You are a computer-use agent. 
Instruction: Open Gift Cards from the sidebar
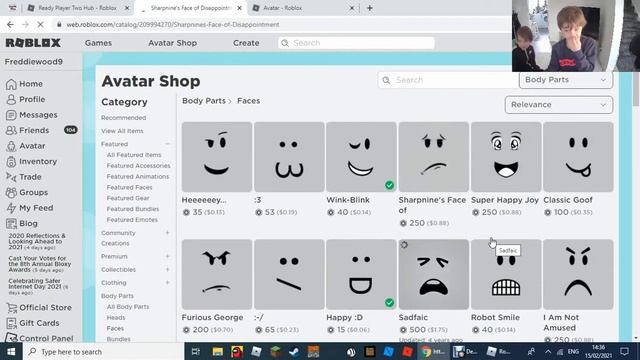pyautogui.click(x=33, y=323)
